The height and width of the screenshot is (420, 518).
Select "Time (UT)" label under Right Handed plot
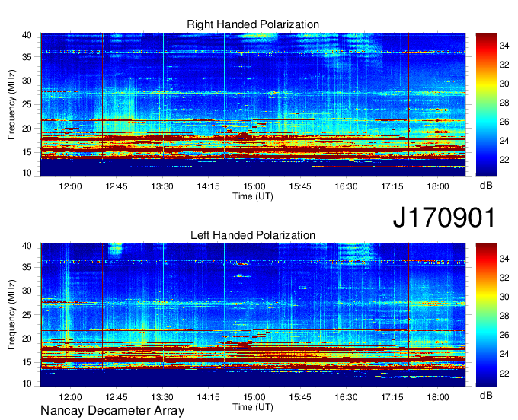point(253,196)
